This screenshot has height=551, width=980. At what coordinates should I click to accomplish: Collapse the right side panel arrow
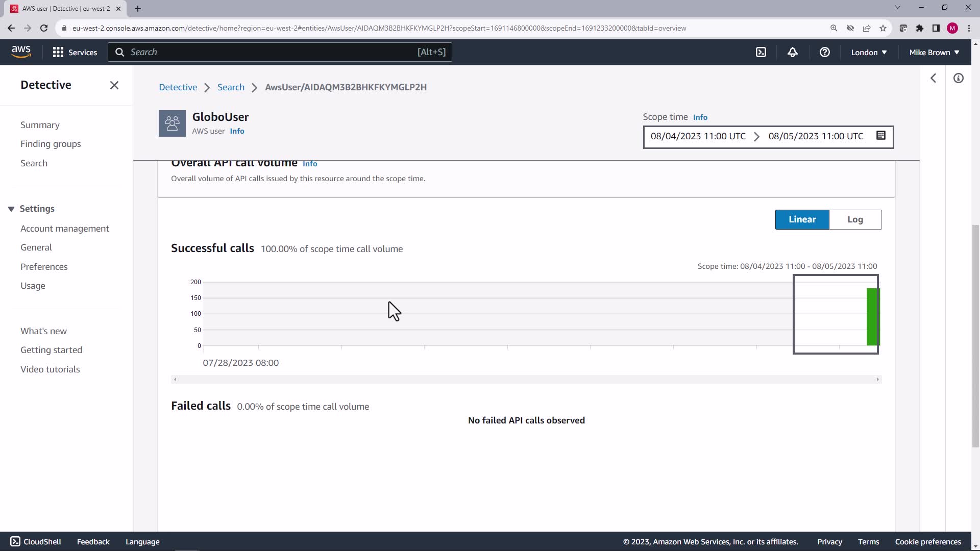[x=933, y=78]
